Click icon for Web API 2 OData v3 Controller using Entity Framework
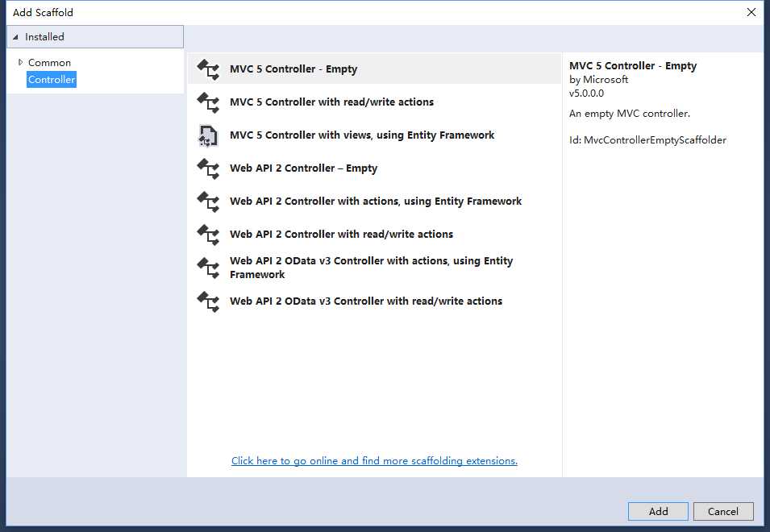Screen dimensions: 770x532 pyautogui.click(x=208, y=268)
